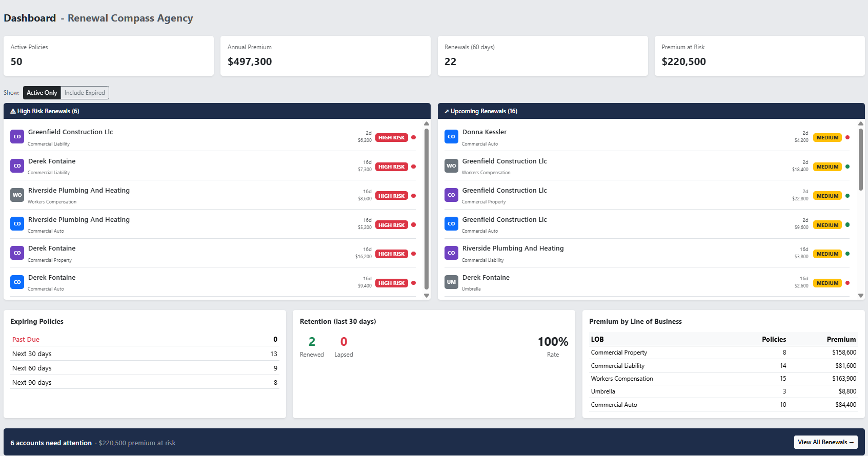
Task: Click the Commercial Auto row in LOB table
Action: point(723,405)
